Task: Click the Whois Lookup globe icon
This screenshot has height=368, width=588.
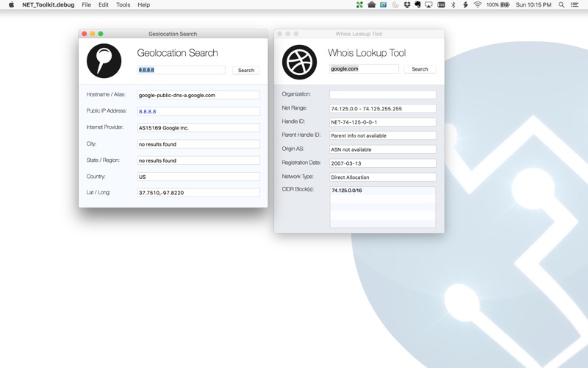Action: pyautogui.click(x=299, y=62)
